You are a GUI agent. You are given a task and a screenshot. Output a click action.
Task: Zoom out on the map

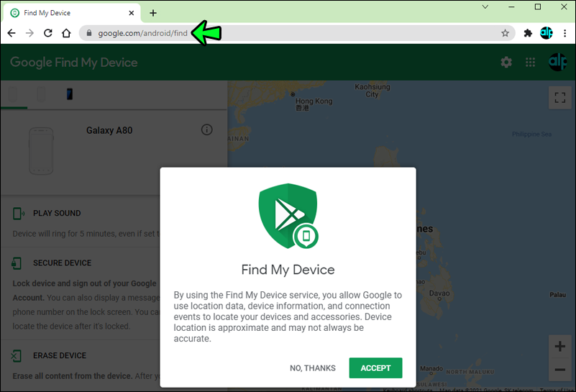pyautogui.click(x=560, y=369)
